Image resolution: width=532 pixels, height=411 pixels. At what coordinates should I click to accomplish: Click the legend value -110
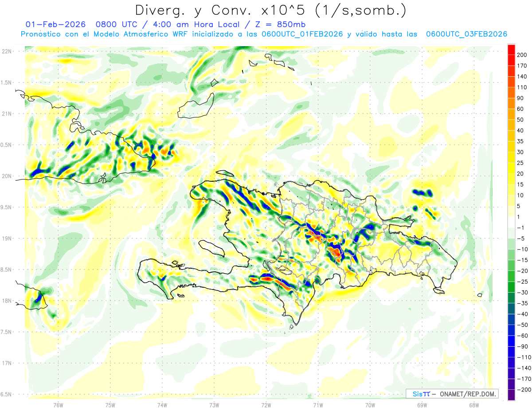(524, 357)
